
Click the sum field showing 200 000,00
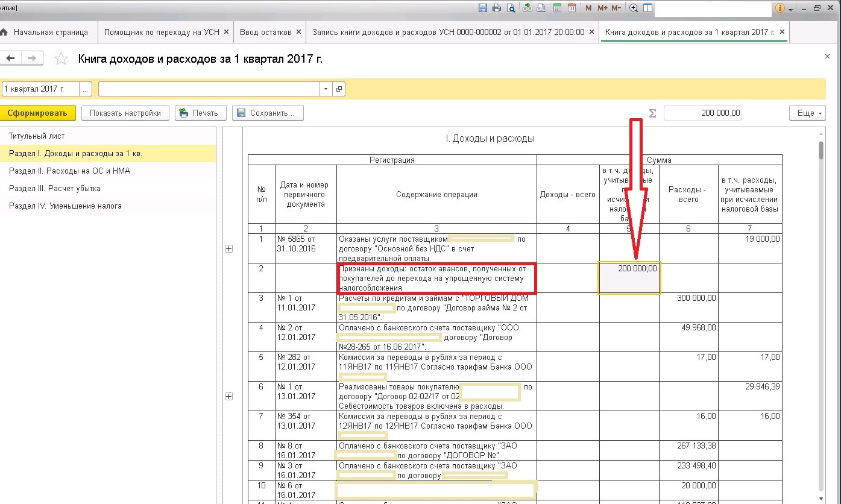click(x=703, y=113)
